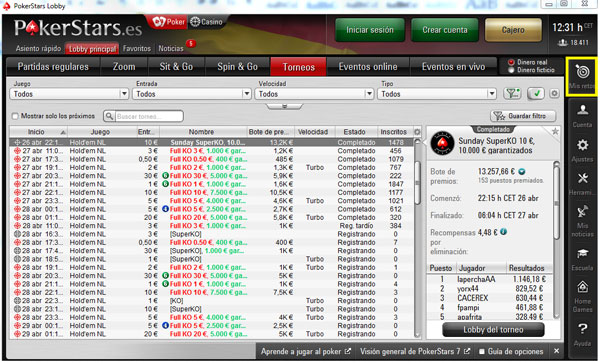Click info icon next to Recompensas 4,48 €

[x=504, y=231]
